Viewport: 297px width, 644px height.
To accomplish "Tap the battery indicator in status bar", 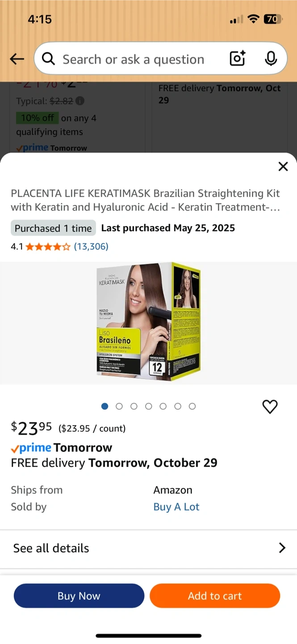I will pyautogui.click(x=273, y=19).
